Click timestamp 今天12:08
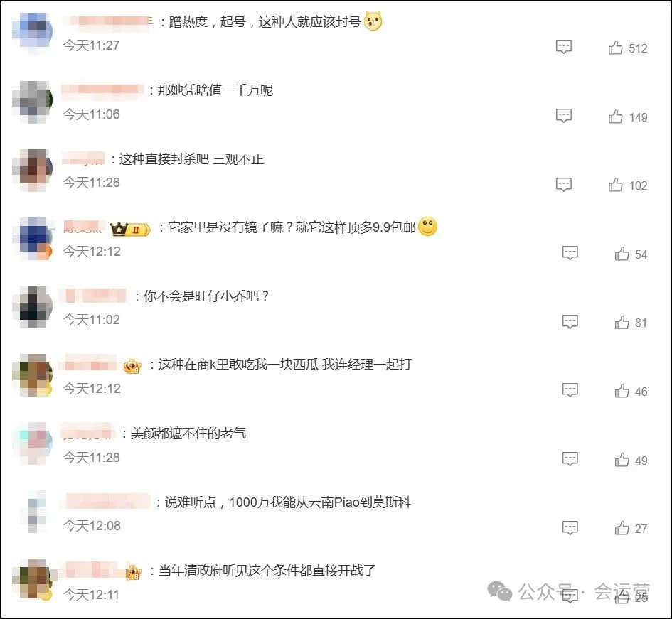The image size is (672, 619). pyautogui.click(x=92, y=526)
